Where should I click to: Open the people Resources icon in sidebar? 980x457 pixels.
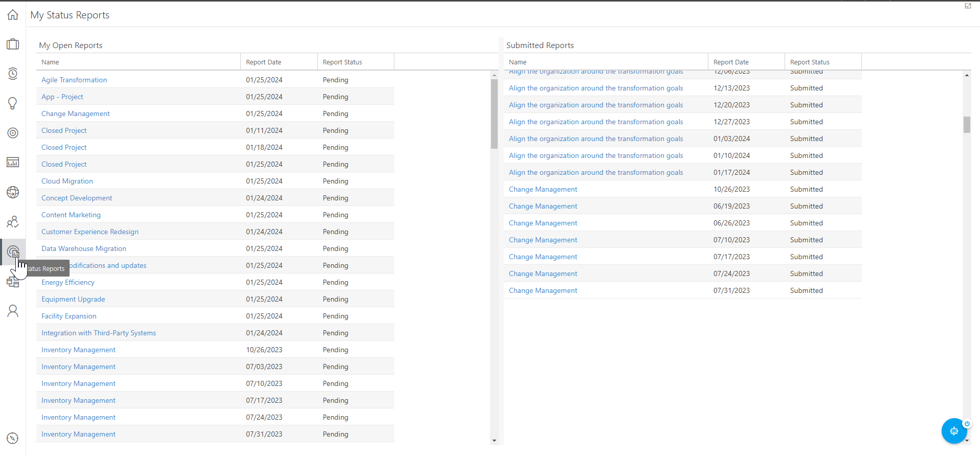(x=13, y=222)
